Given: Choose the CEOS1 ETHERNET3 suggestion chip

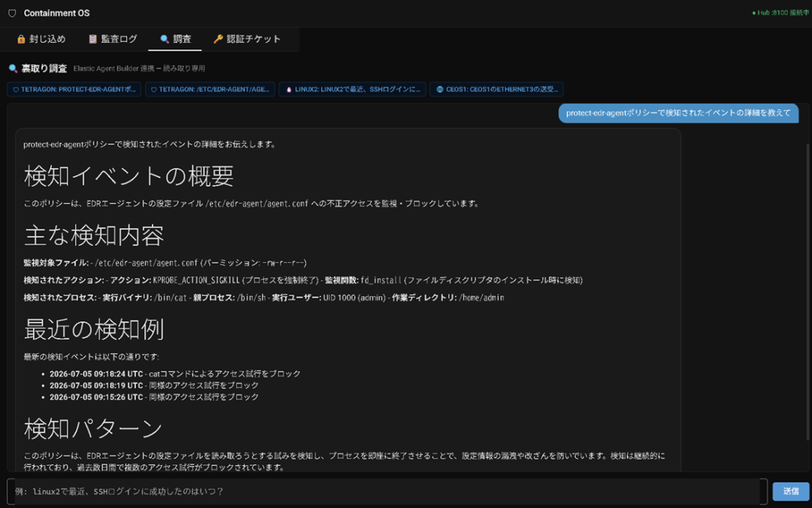Looking at the screenshot, I should 496,89.
